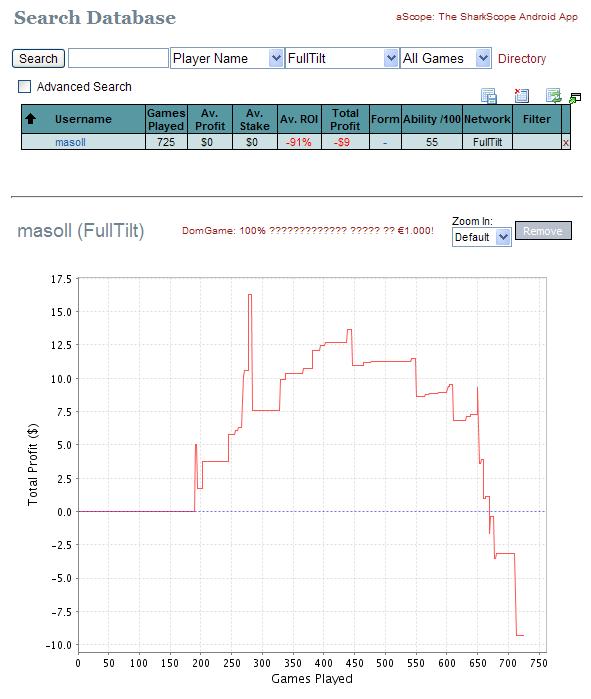Click the black up arrow sort icon
Image resolution: width=591 pixels, height=699 pixels.
tap(30, 119)
